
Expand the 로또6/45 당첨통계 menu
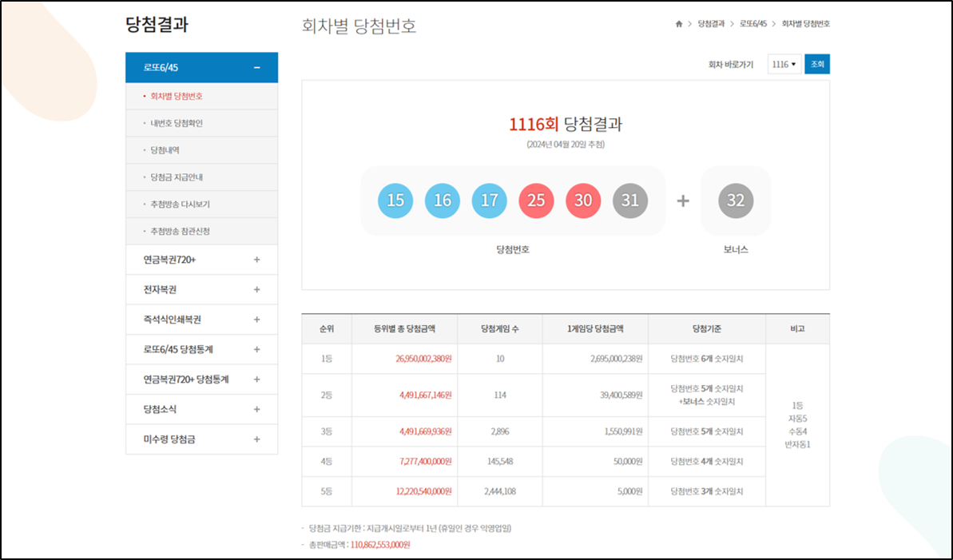pyautogui.click(x=256, y=350)
